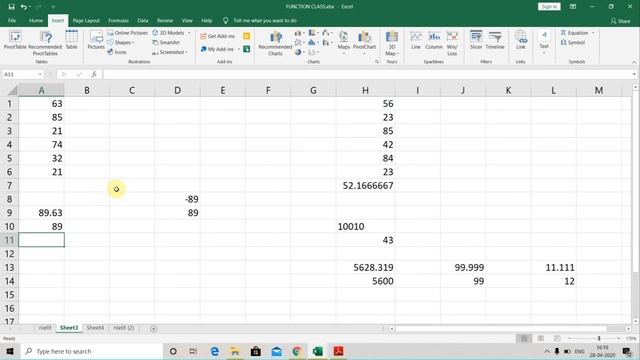Select cell containing 52.1666667
This screenshot has height=360, width=640.
[x=365, y=186]
